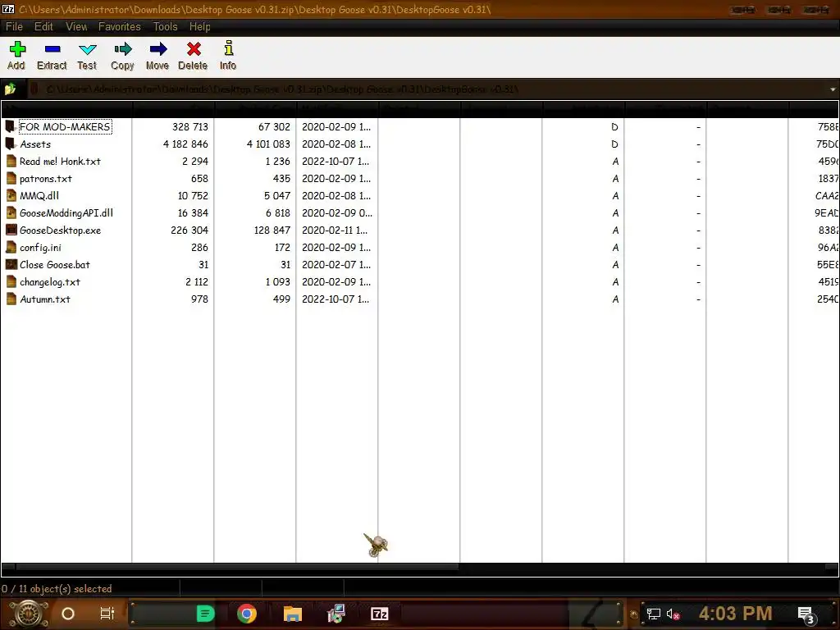
Task: Select the changelog.txt file name
Action: (50, 282)
